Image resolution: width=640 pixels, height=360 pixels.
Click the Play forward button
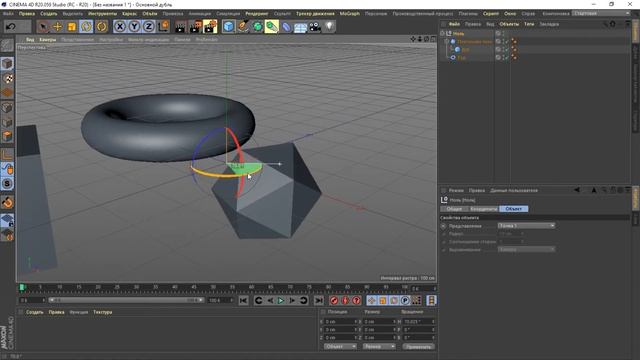[x=281, y=300]
